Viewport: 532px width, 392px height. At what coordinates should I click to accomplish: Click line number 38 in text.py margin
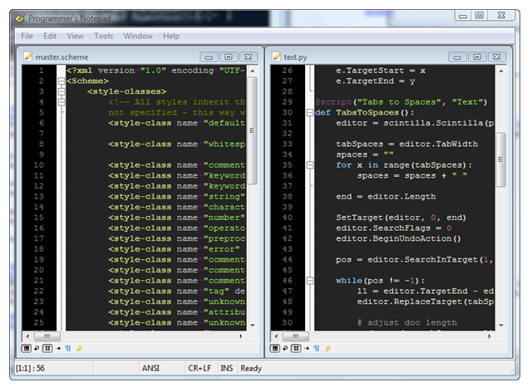287,197
